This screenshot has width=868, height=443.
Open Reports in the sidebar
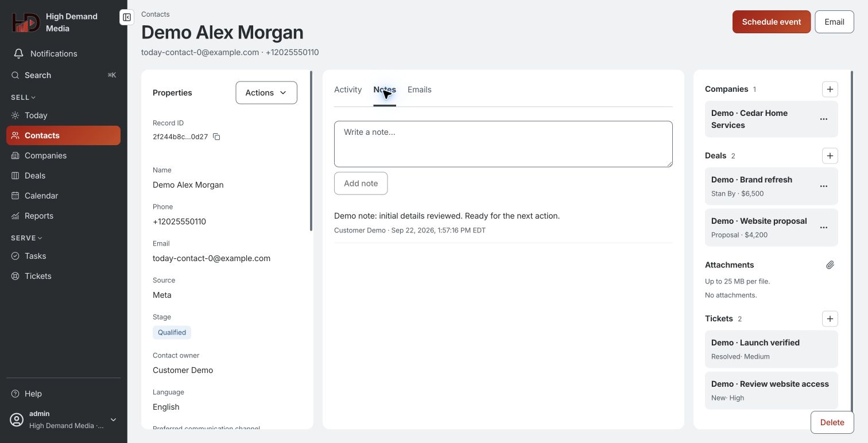coord(63,216)
